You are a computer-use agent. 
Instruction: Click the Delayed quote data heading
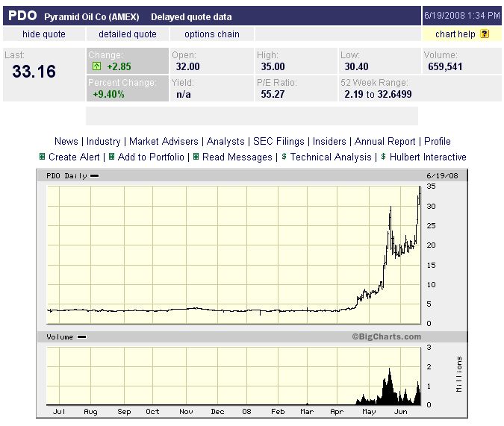191,16
